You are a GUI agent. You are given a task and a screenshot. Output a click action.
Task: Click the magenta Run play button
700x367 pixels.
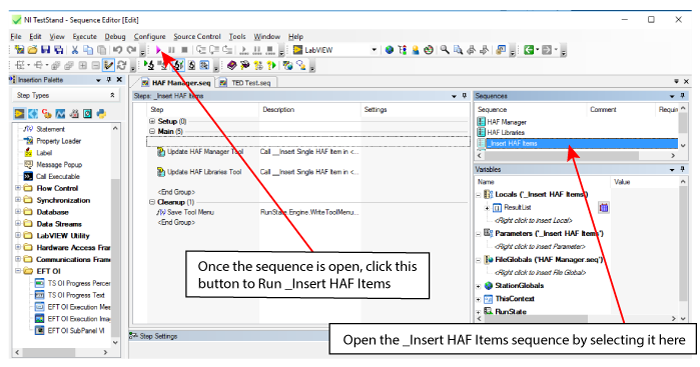(158, 50)
